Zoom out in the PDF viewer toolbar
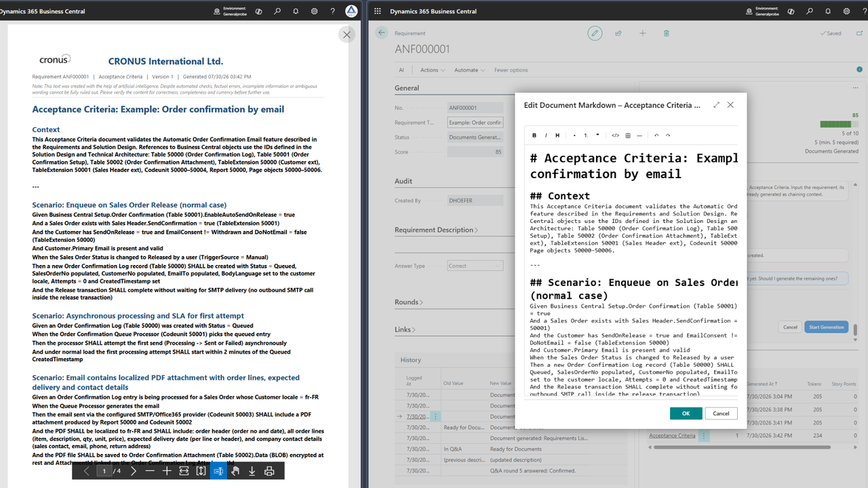The width and height of the screenshot is (868, 488). click(x=150, y=471)
